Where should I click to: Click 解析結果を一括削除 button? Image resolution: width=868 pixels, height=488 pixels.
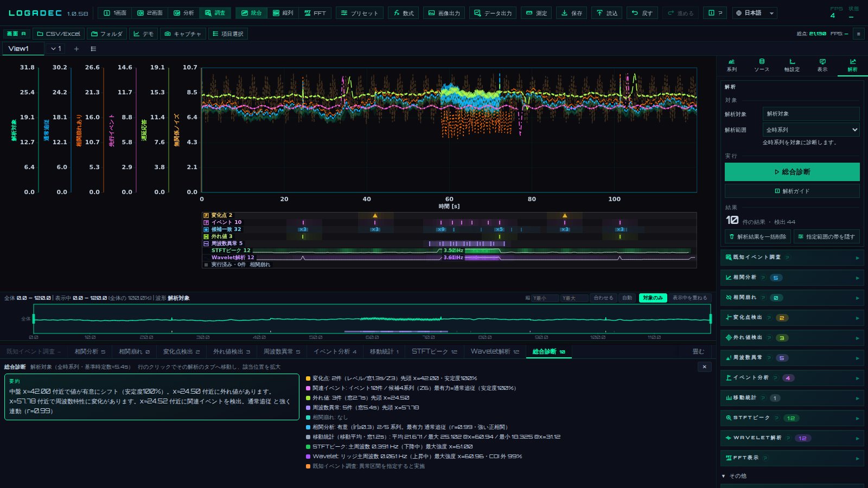(757, 237)
